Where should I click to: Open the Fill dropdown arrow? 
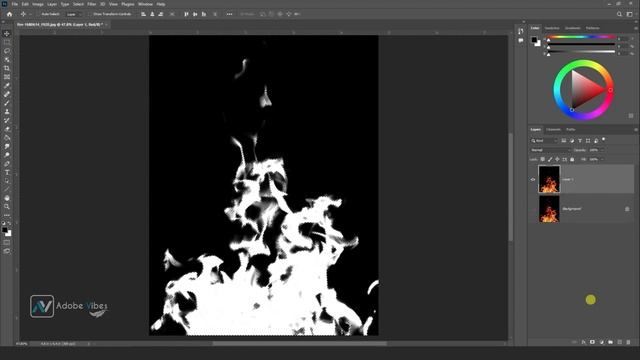coord(602,159)
